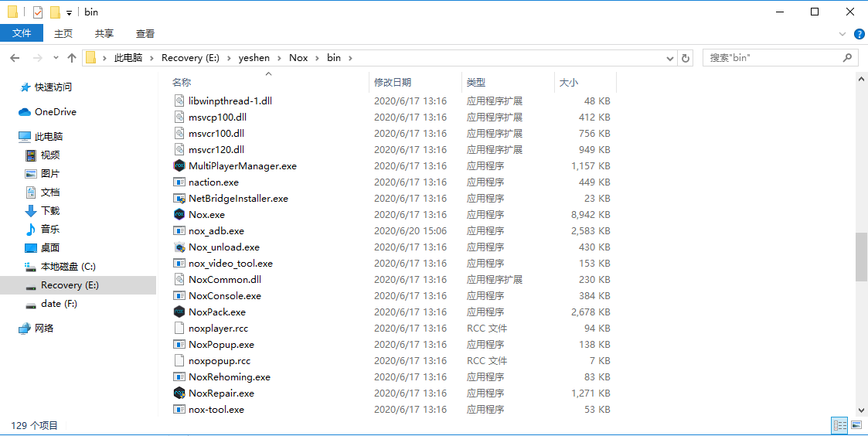Screen dimensions: 868x436
Task: Switch to details view layout
Action: (x=839, y=425)
